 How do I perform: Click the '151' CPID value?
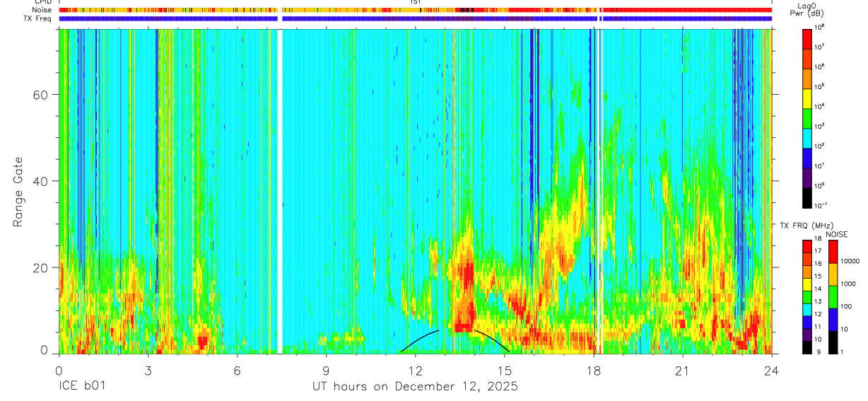tap(416, 2)
